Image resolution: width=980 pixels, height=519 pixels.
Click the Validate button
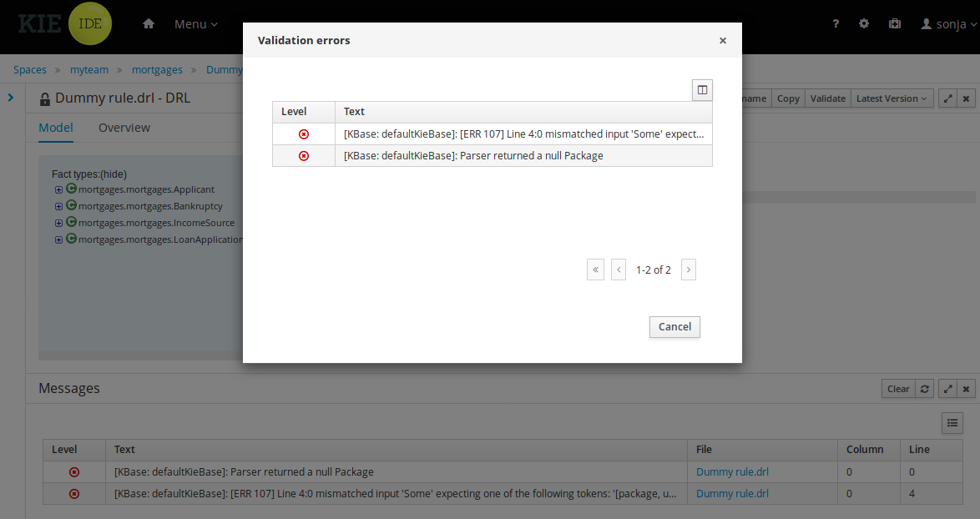tap(827, 98)
